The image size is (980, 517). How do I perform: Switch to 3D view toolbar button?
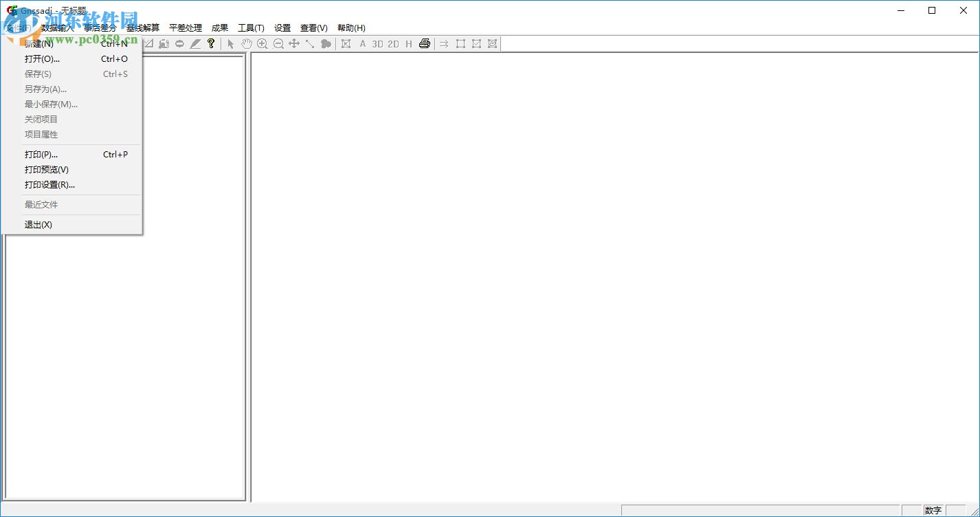pos(377,44)
